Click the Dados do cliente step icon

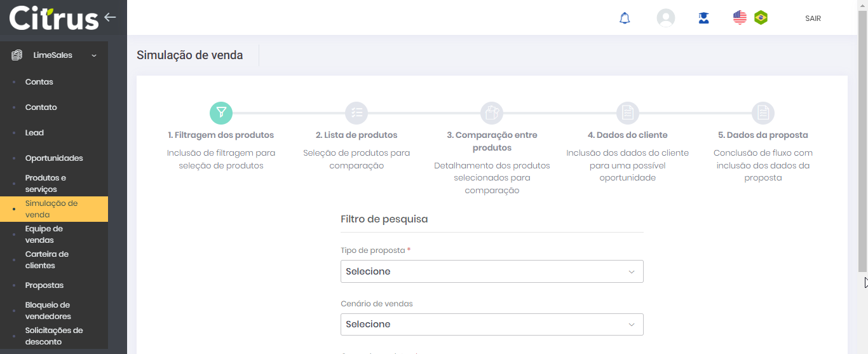(627, 113)
